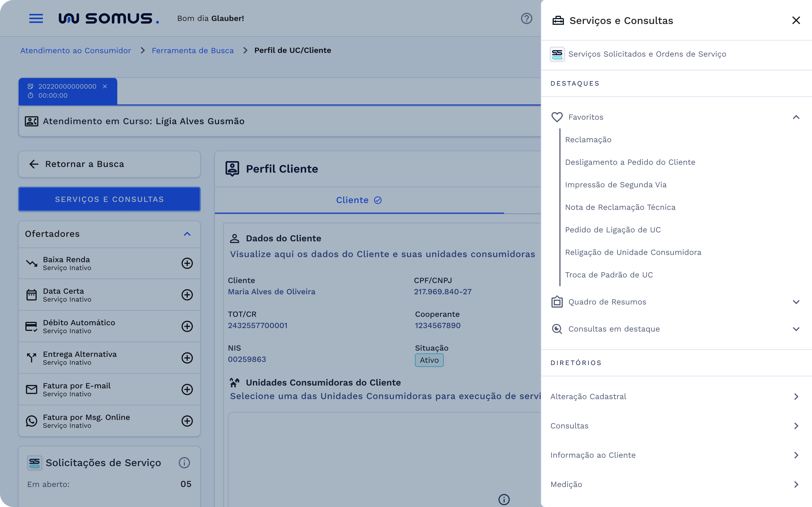
Task: Add the Baixa Renda service with plus button
Action: (187, 264)
